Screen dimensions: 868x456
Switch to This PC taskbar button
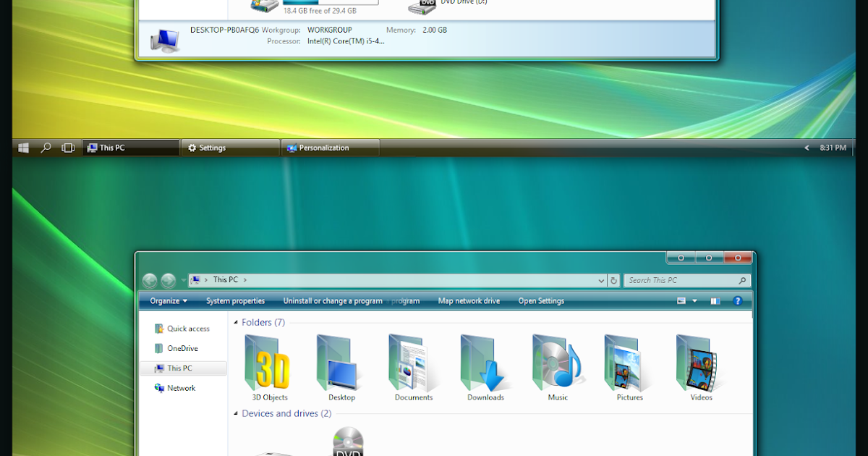[131, 148]
